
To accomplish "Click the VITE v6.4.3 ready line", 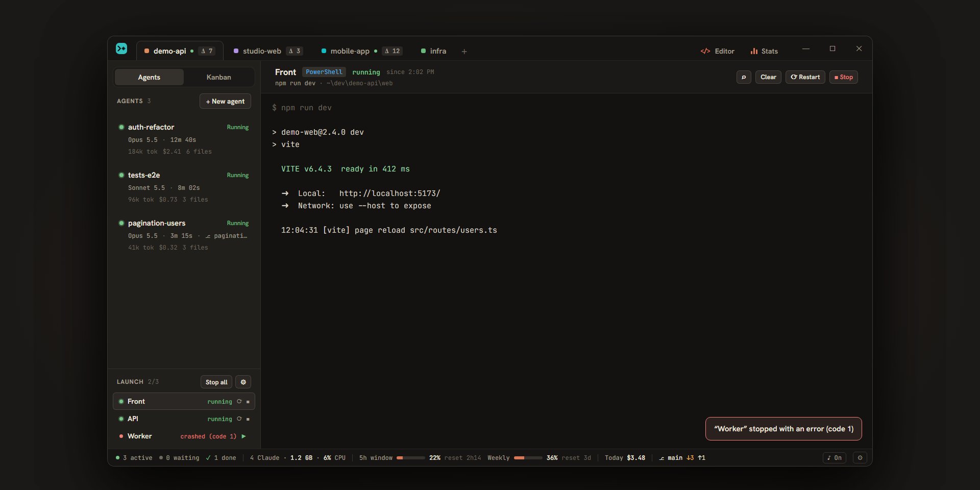I will point(345,169).
